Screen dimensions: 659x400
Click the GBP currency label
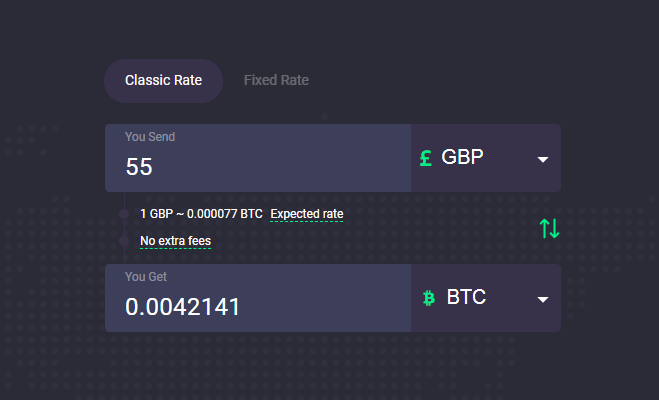click(463, 158)
